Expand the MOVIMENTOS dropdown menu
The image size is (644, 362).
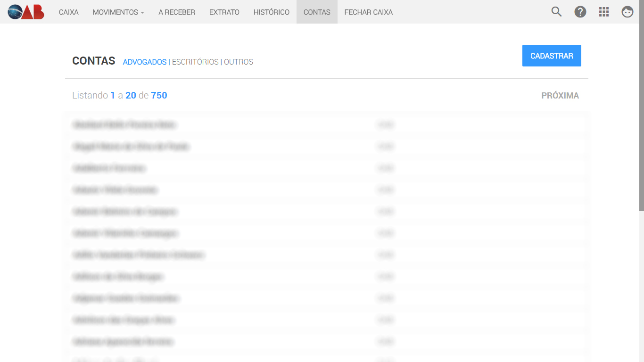[x=118, y=12]
